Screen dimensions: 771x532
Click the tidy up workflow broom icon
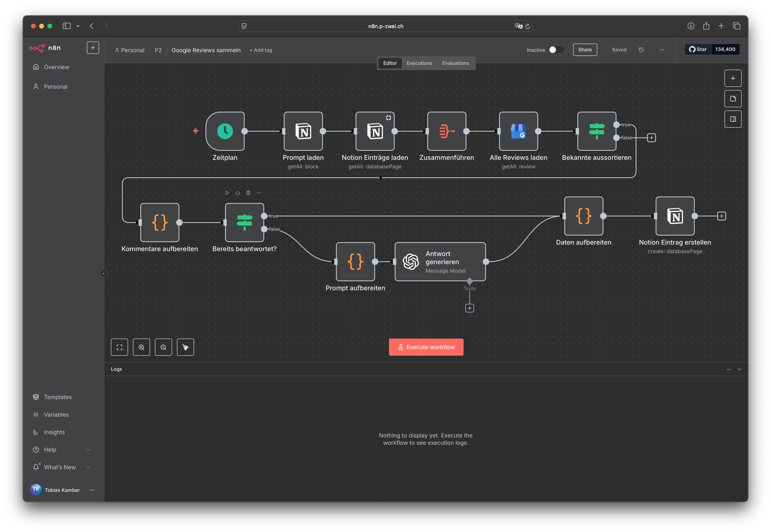tap(185, 347)
